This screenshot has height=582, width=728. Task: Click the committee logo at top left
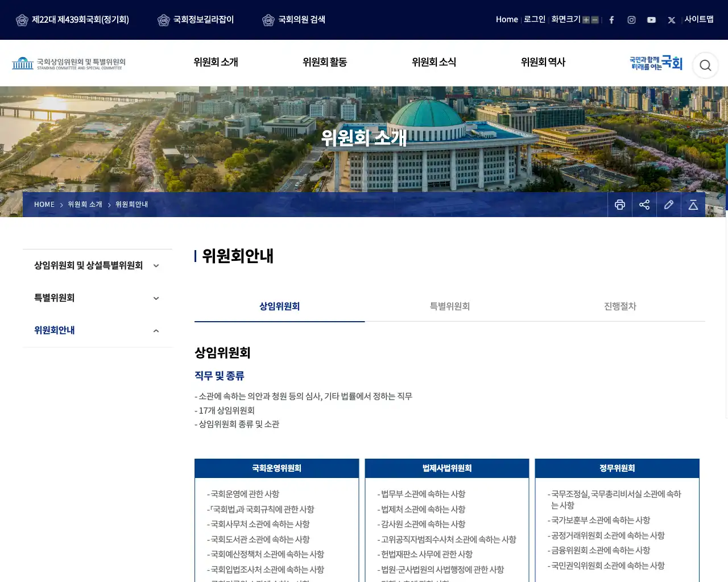[68, 63]
